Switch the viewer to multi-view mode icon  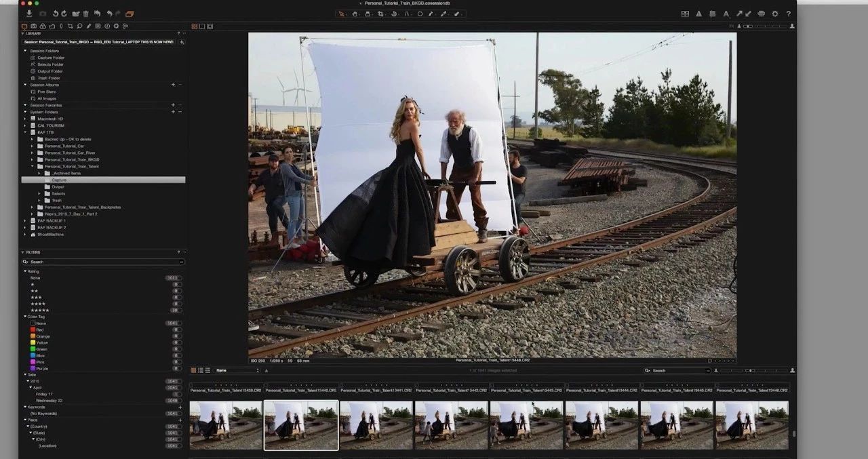[x=195, y=26]
